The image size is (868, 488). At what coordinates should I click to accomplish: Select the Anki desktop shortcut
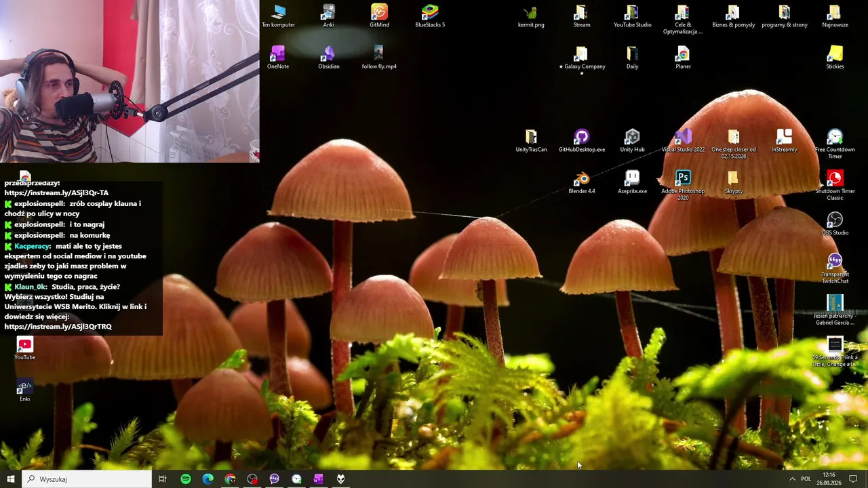[x=328, y=16]
